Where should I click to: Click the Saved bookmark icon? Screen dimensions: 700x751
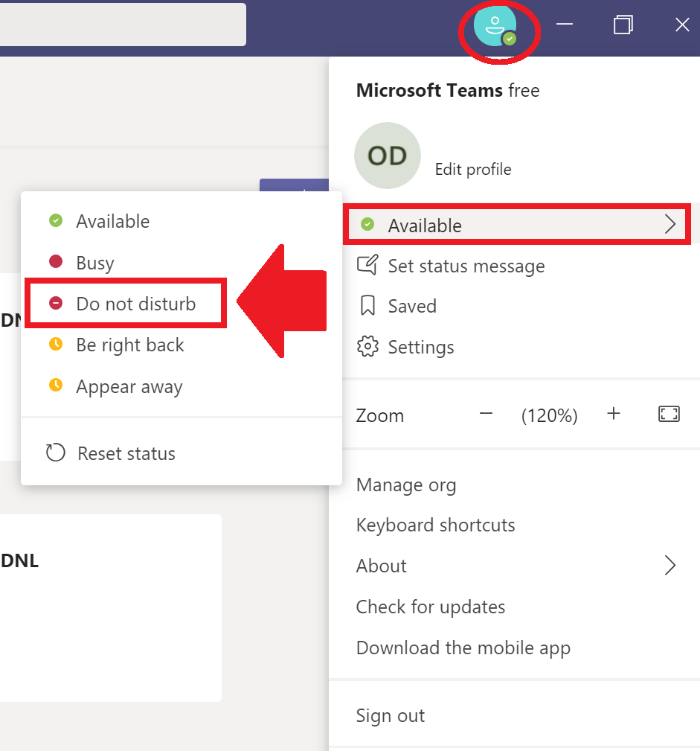pyautogui.click(x=367, y=306)
